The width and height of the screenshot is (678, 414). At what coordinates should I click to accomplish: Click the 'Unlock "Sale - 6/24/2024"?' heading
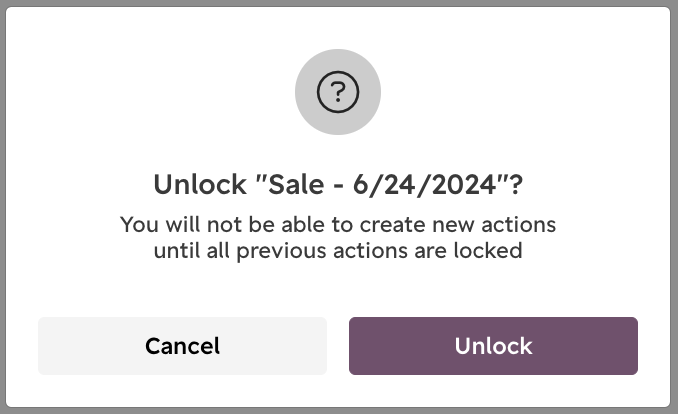click(338, 185)
